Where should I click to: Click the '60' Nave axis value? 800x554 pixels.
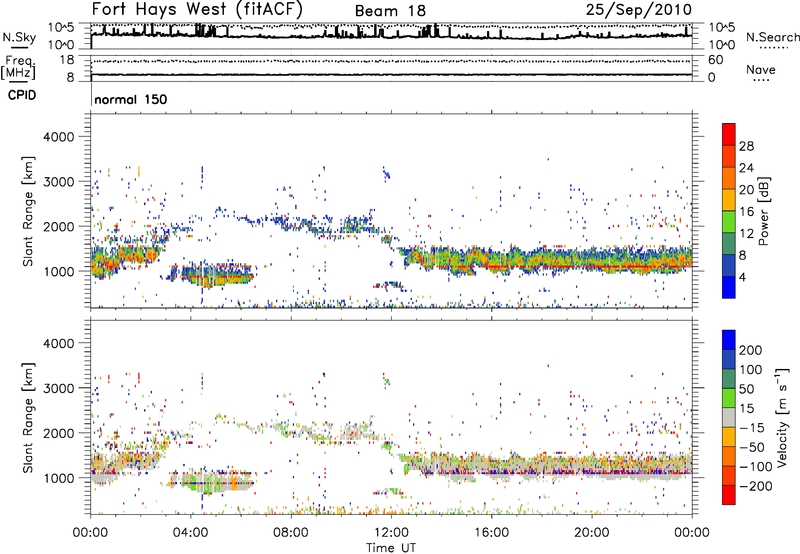tap(715, 60)
